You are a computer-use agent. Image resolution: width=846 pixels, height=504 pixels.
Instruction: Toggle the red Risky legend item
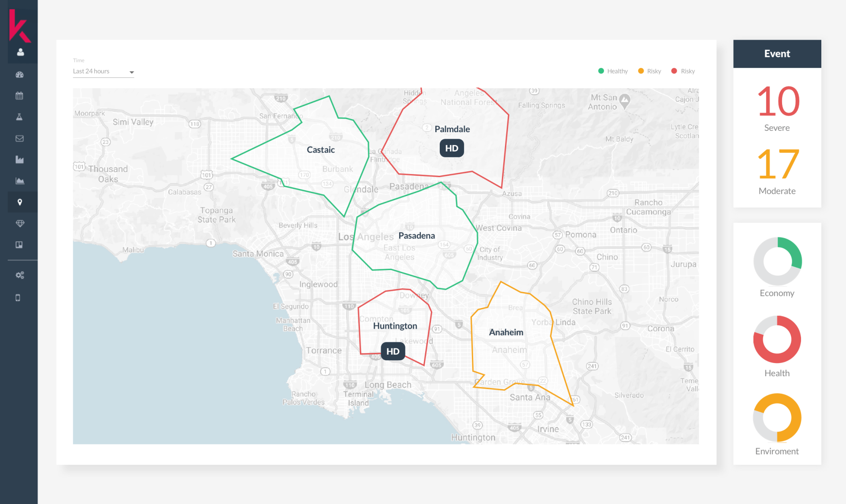click(683, 71)
